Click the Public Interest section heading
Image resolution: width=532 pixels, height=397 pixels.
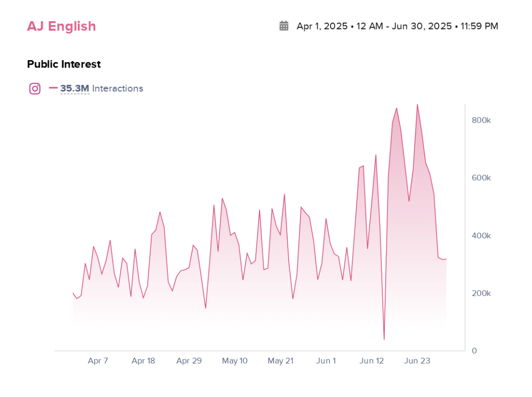click(x=64, y=64)
